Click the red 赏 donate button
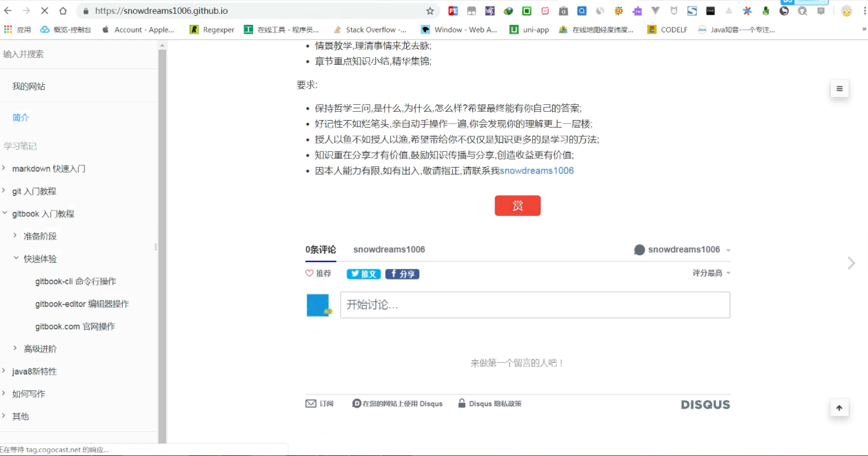 point(517,205)
